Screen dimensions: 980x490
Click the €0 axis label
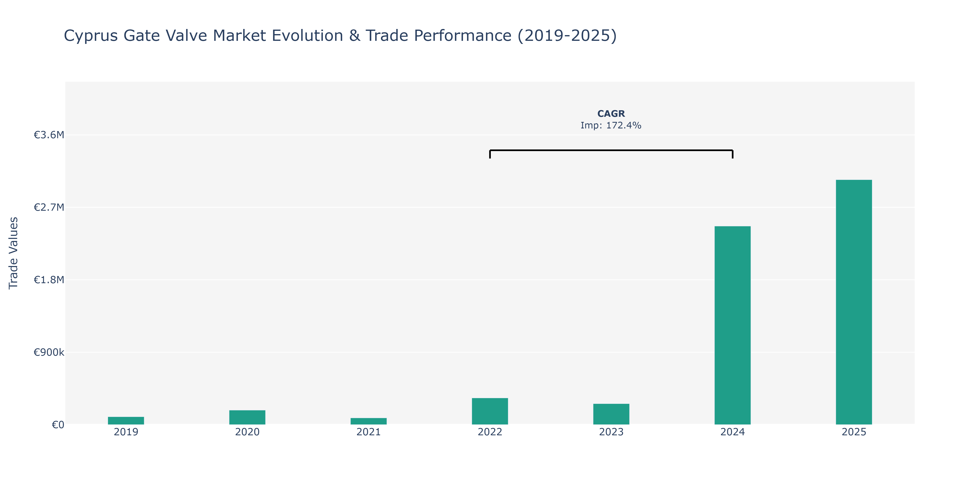click(x=58, y=425)
